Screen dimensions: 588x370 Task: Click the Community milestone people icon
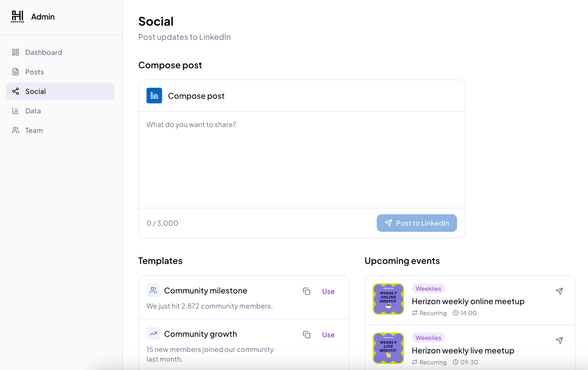coord(153,291)
